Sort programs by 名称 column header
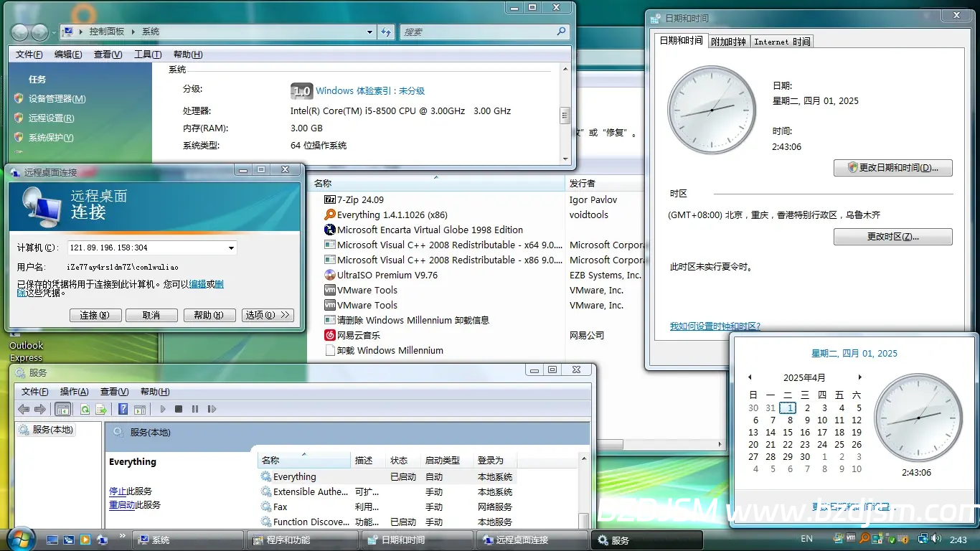Viewport: 980px width, 551px height. click(x=435, y=184)
